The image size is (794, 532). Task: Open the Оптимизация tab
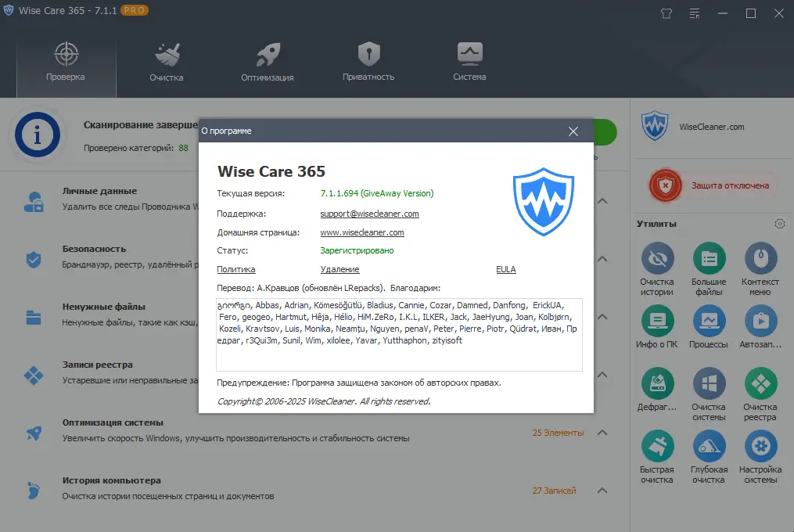268,62
